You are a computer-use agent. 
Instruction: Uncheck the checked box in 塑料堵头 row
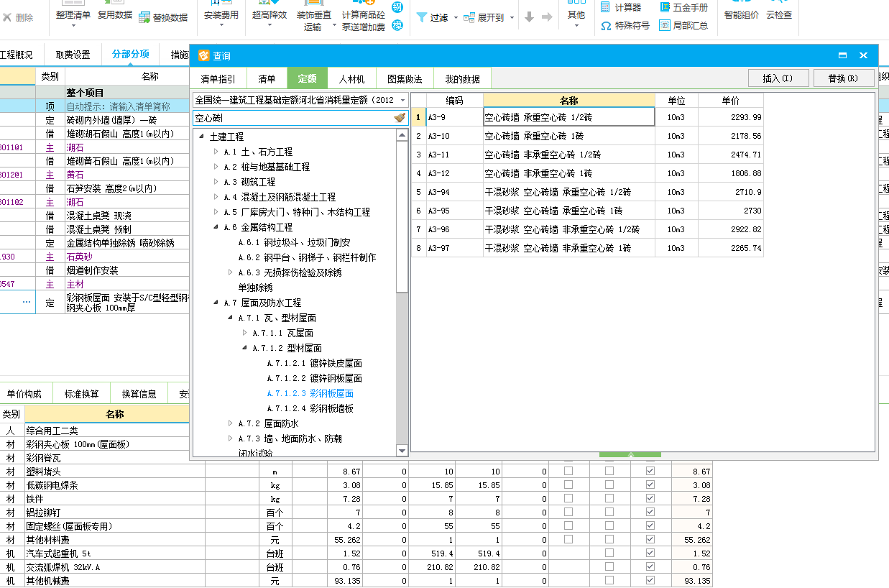coord(650,471)
